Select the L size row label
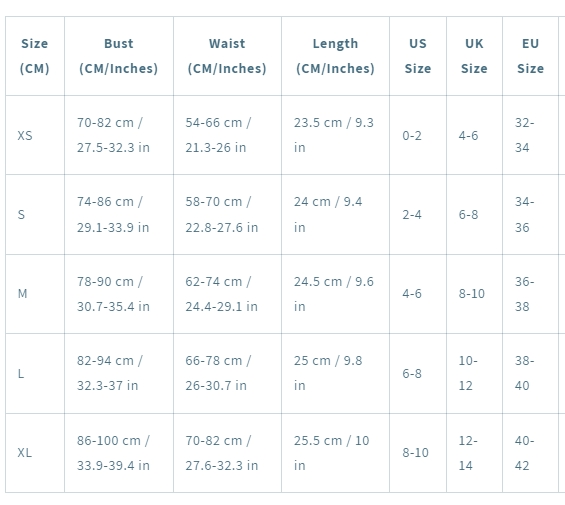 [x=35, y=373]
